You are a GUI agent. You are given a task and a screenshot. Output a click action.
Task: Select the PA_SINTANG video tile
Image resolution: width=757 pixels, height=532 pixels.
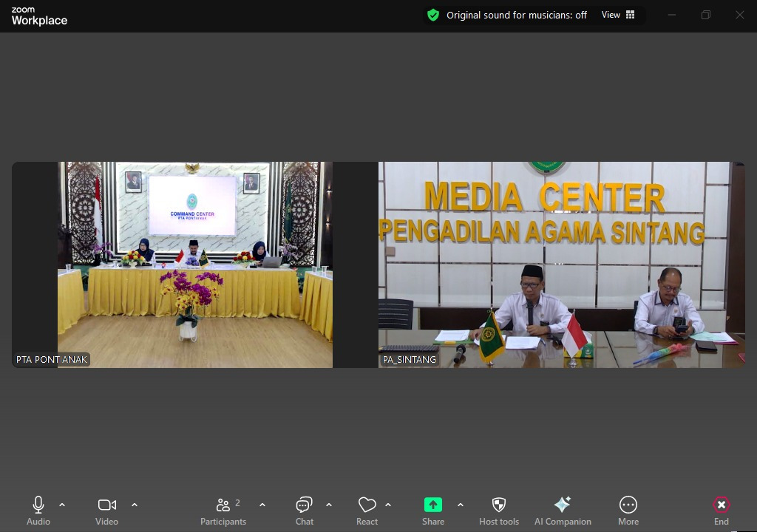561,265
